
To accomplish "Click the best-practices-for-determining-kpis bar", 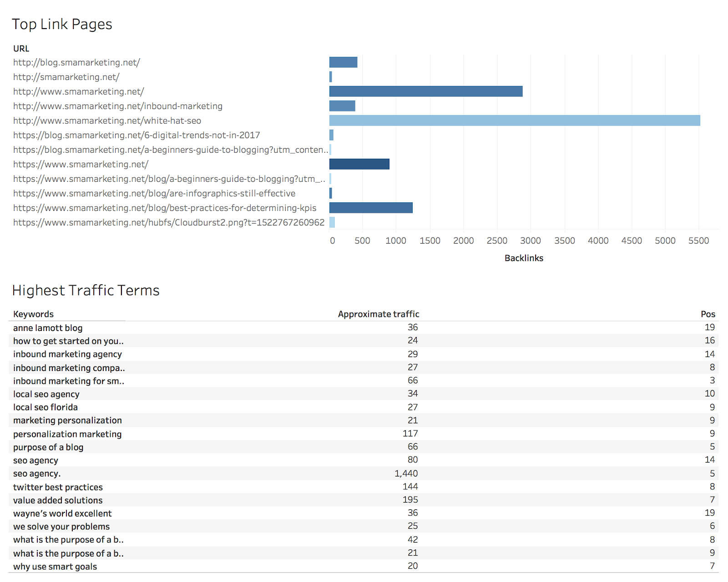I will (371, 208).
